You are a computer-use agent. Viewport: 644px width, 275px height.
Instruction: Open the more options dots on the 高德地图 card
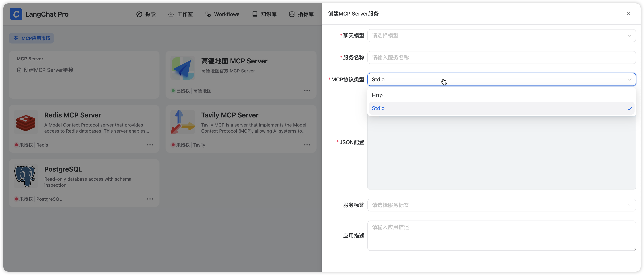(x=307, y=91)
